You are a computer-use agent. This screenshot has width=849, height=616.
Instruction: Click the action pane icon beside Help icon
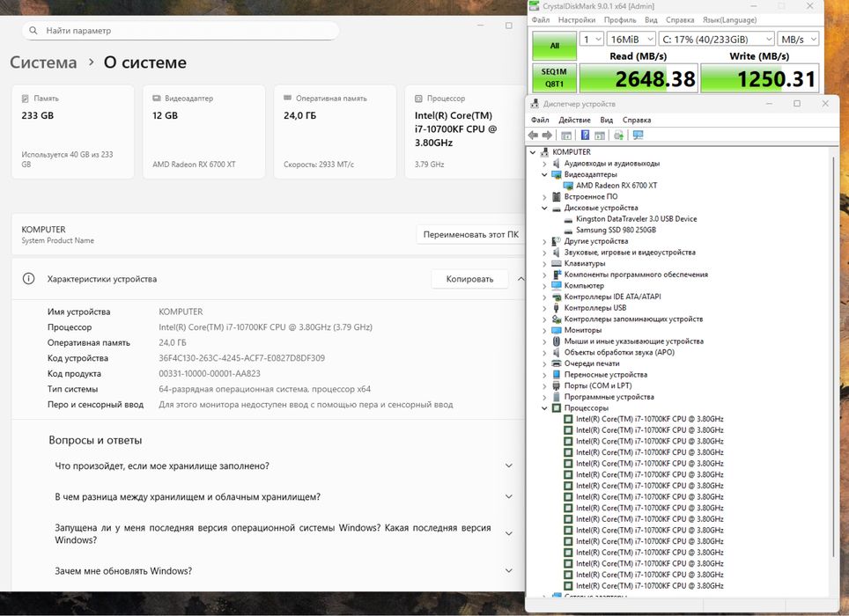(600, 136)
